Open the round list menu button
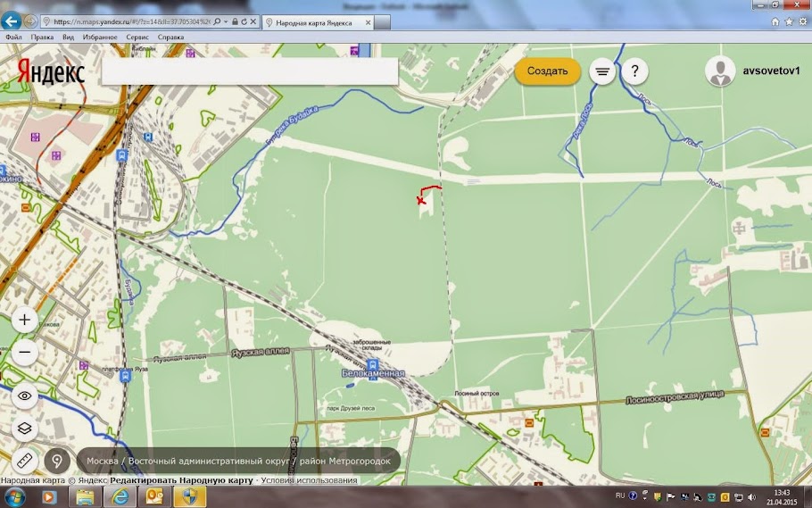812x508 pixels. click(x=601, y=71)
